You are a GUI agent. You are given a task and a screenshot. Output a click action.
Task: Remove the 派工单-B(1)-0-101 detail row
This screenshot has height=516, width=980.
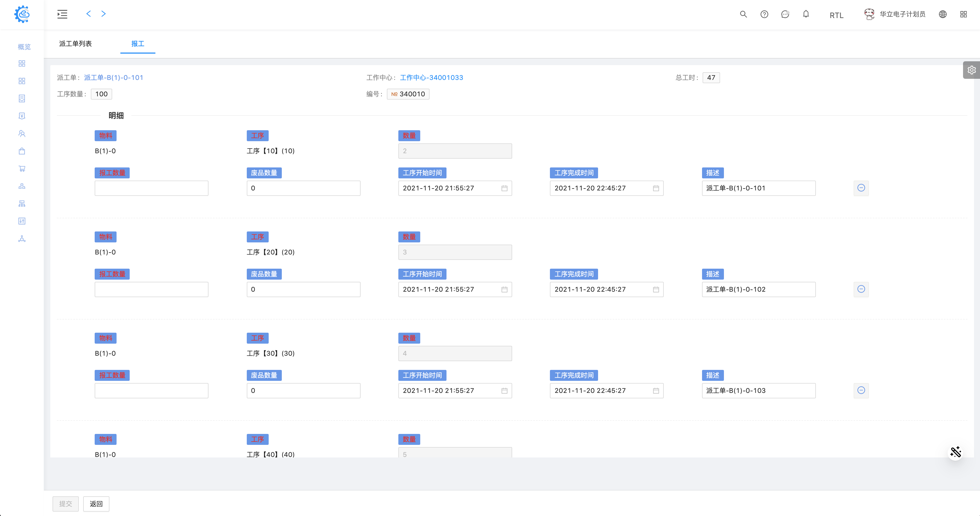click(x=861, y=188)
